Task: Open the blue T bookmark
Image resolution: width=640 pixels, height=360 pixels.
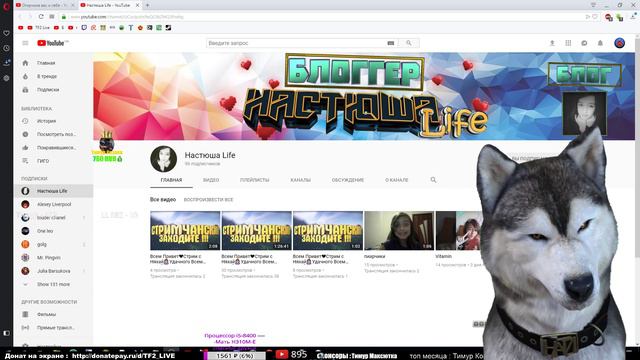Action: 131,28
